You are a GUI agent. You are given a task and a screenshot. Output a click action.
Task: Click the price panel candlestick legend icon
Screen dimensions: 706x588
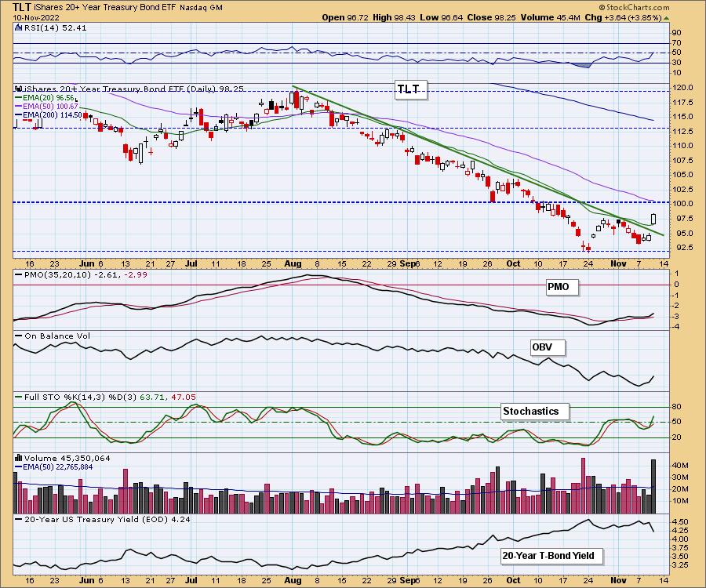coord(19,89)
